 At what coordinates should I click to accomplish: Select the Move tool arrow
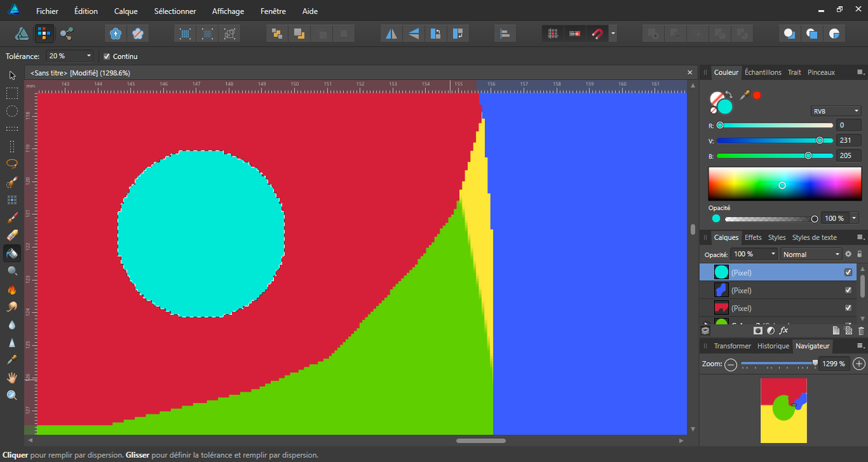pyautogui.click(x=12, y=75)
